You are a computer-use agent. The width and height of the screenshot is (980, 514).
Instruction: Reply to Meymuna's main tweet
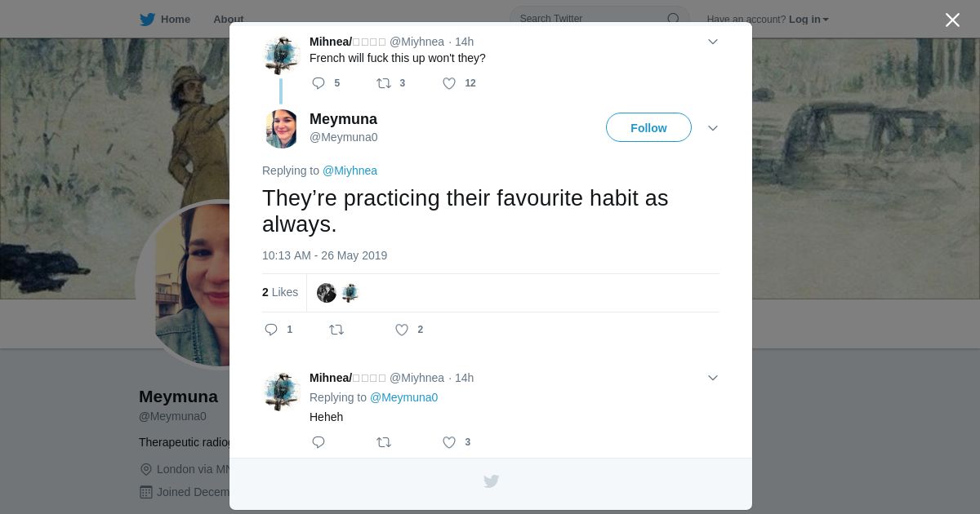click(x=272, y=330)
